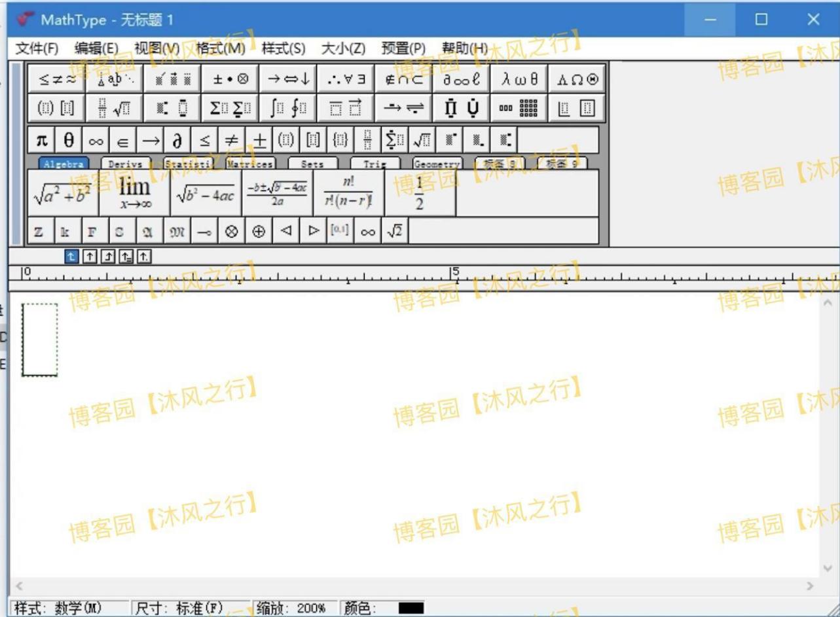Insert the left triangle ◁ symbol
840x617 pixels.
tap(285, 231)
